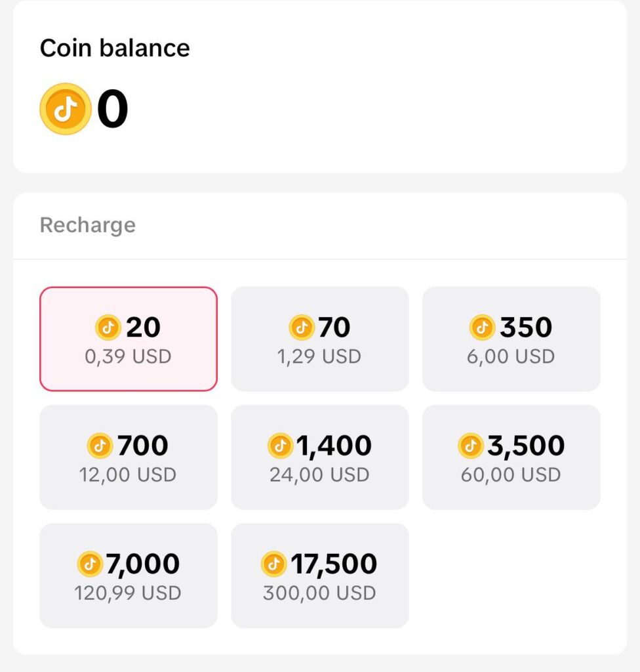Tap the 3,500 coins recharge package
640x672 pixels.
[511, 457]
